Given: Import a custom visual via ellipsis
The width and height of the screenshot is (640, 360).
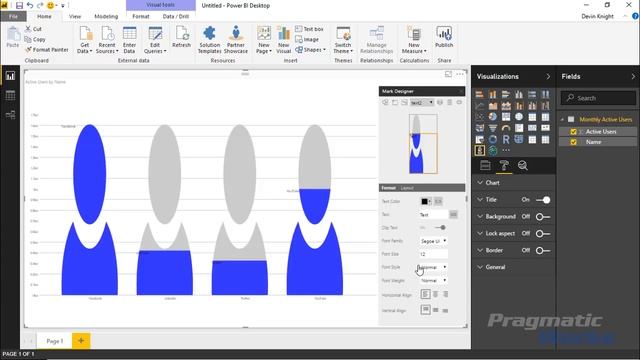Looking at the screenshot, I should coord(506,151).
